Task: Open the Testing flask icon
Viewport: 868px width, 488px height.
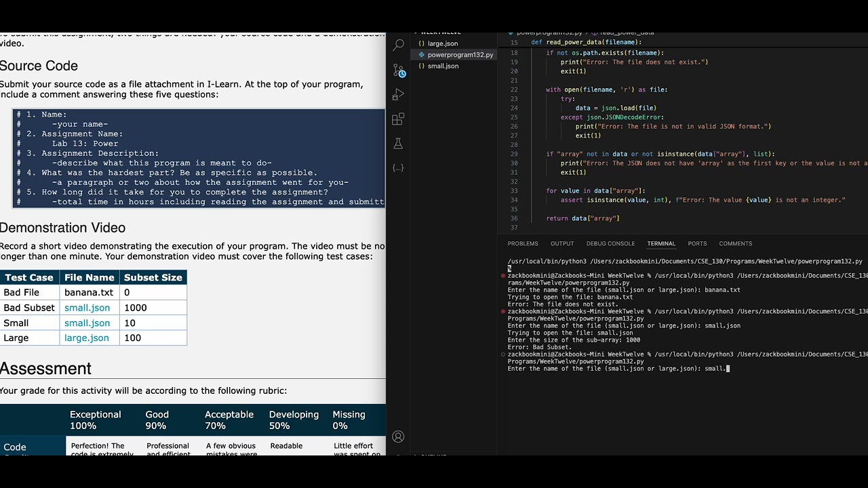Action: (398, 143)
